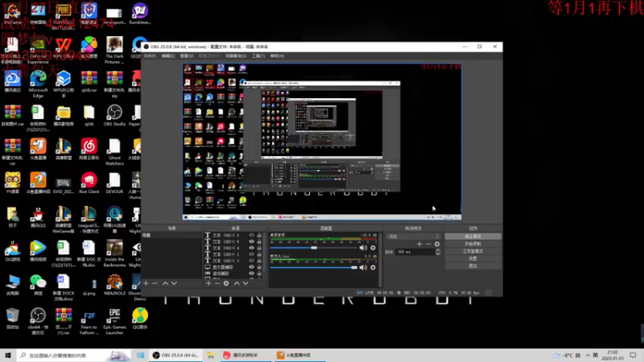
Task: Click the add scene plus icon
Action: click(146, 283)
